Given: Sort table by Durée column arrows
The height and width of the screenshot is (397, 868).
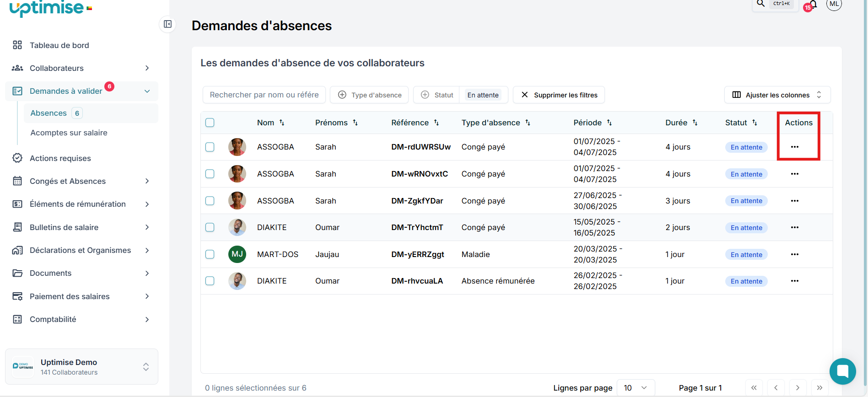Looking at the screenshot, I should click(695, 123).
